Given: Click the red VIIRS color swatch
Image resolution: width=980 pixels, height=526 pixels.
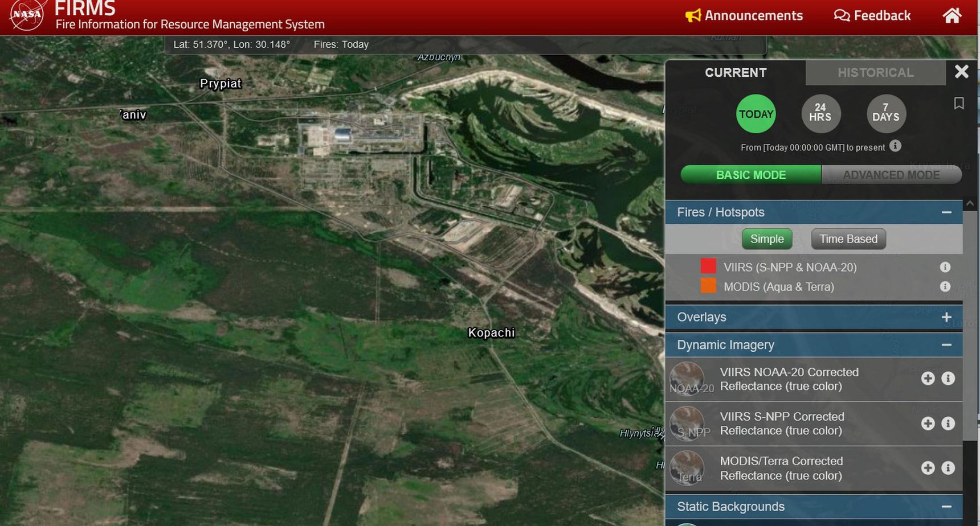Looking at the screenshot, I should click(x=708, y=266).
